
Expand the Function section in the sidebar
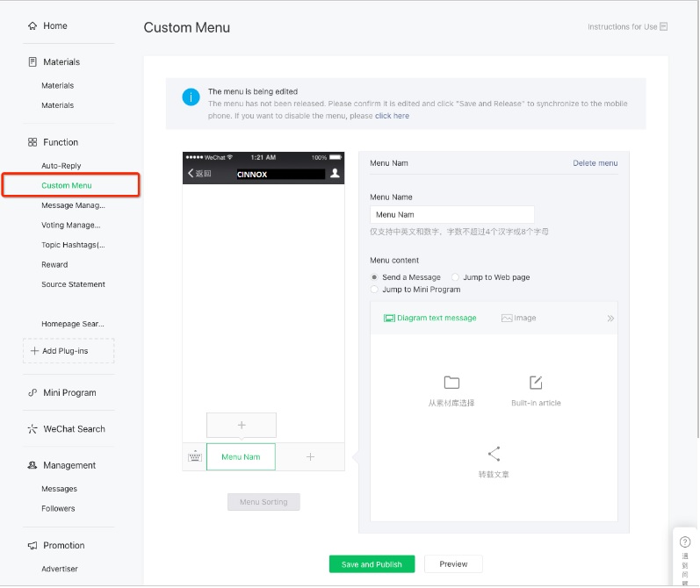[x=60, y=142]
